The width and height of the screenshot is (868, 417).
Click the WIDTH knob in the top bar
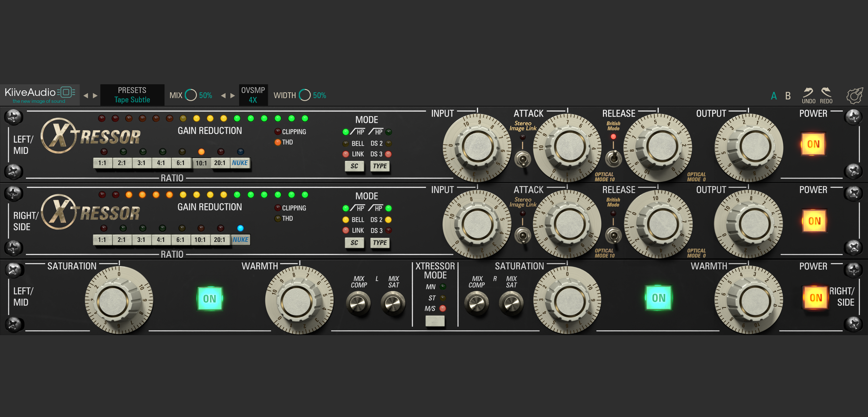[305, 95]
